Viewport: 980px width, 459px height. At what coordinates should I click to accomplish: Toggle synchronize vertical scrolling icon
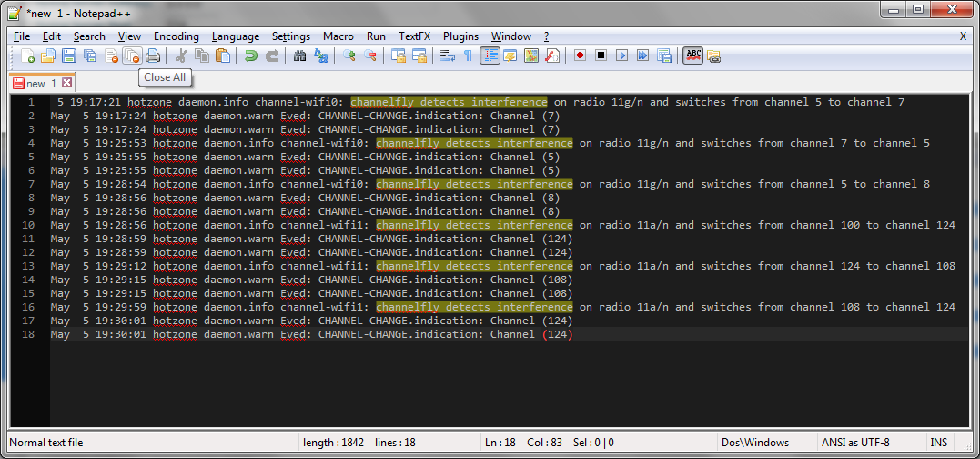pyautogui.click(x=399, y=56)
